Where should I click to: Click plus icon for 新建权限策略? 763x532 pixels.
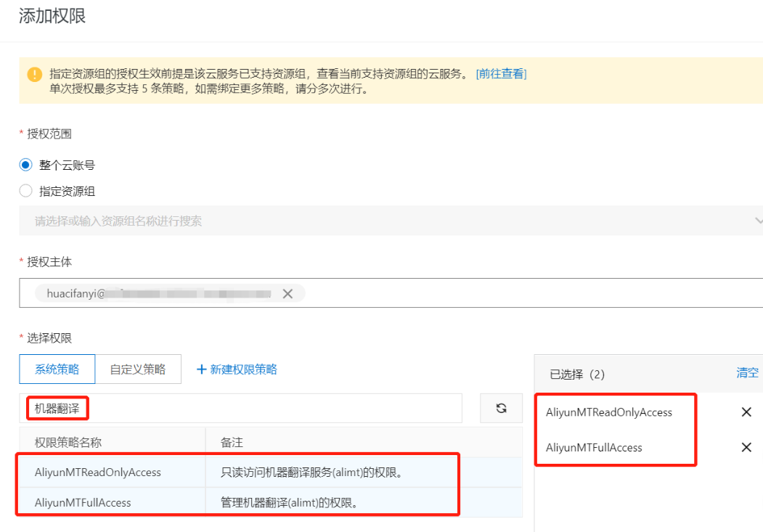click(x=202, y=369)
